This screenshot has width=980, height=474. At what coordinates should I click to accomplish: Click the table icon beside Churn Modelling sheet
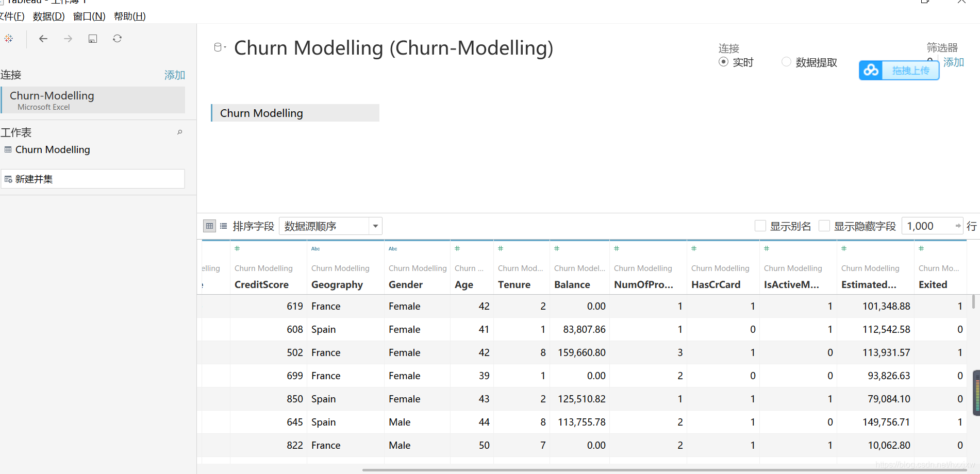[8, 149]
